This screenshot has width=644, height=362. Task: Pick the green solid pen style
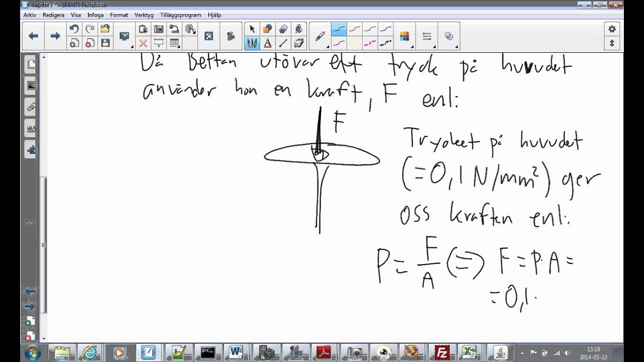370,29
